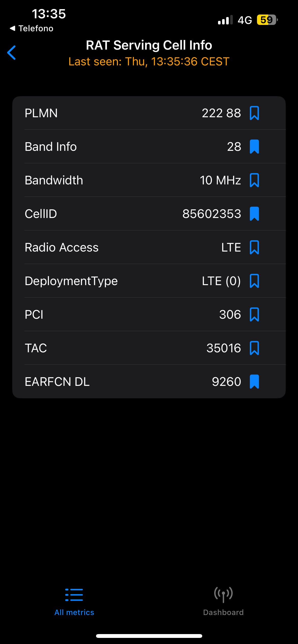This screenshot has height=644, width=298.
Task: Tap the Last seen timestamp text
Action: point(149,62)
